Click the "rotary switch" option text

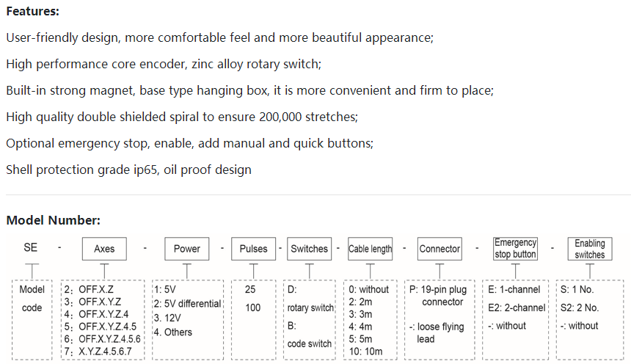[310, 307]
